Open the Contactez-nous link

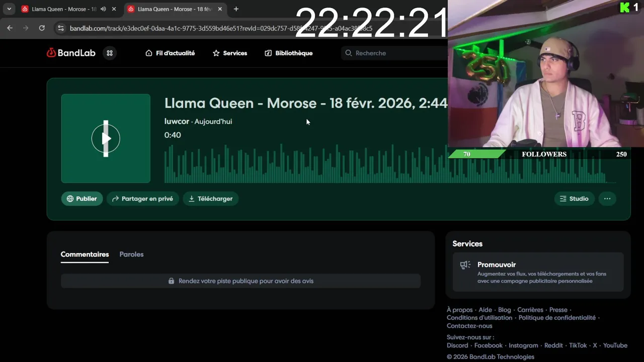pyautogui.click(x=469, y=326)
